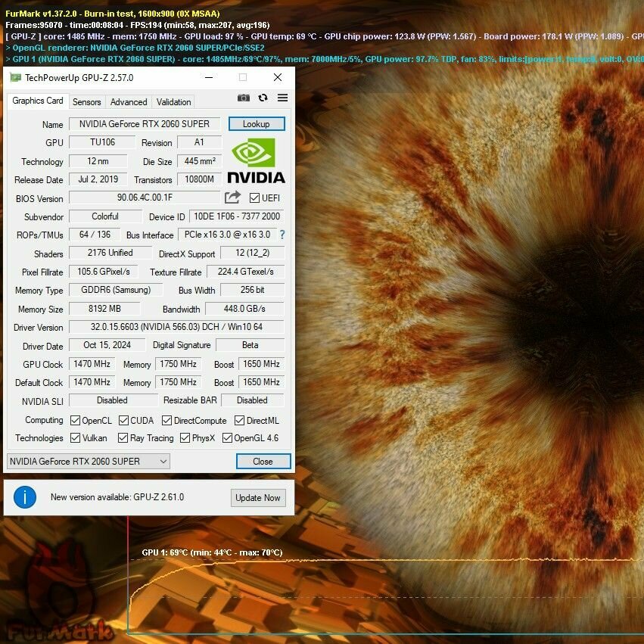Click the GPU-Z title bar app icon
The image size is (644, 644).
pyautogui.click(x=16, y=77)
